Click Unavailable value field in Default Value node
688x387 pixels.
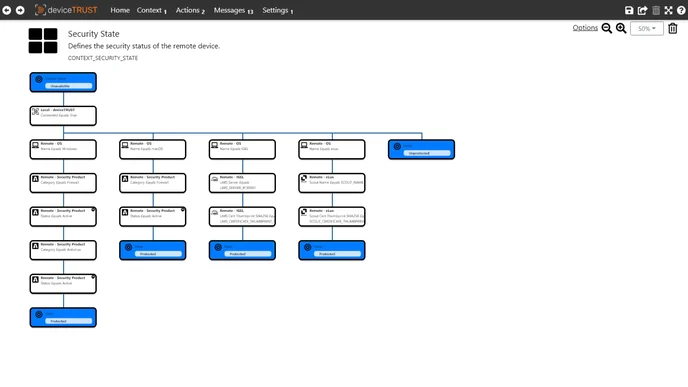click(68, 86)
